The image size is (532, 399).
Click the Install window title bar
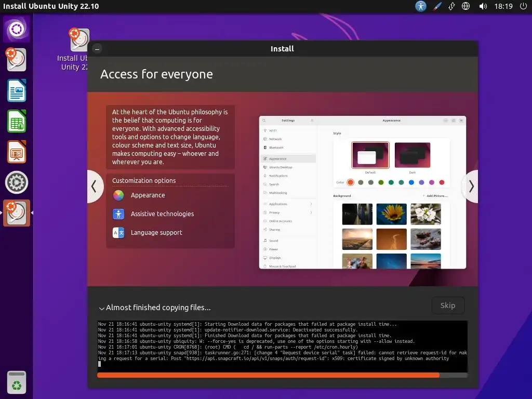[x=282, y=49]
